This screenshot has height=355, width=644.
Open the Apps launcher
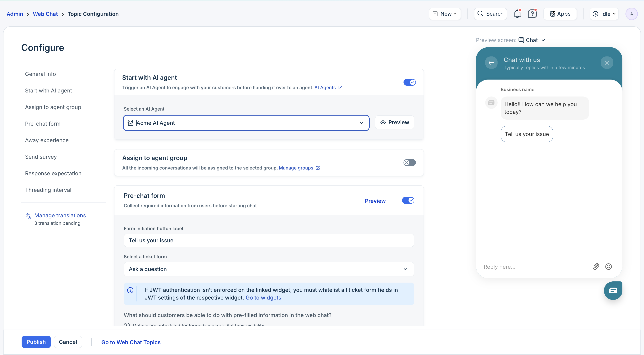click(x=560, y=14)
